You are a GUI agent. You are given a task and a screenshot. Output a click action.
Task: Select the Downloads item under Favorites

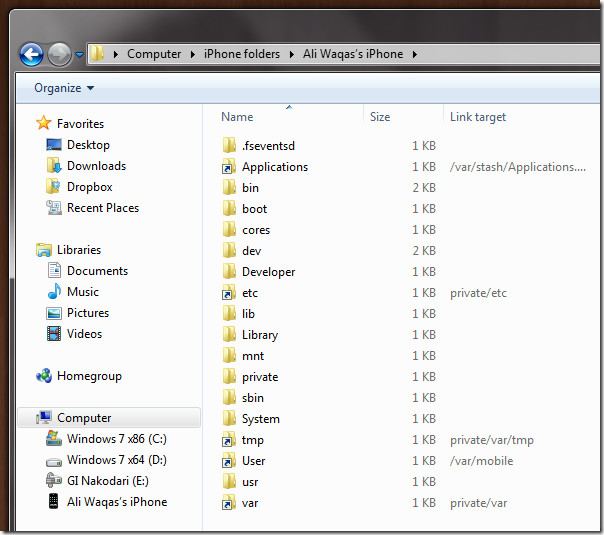[x=96, y=166]
